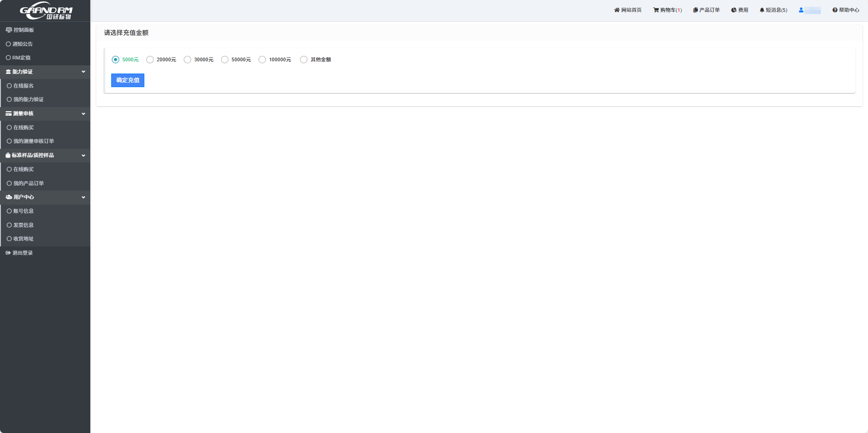The image size is (868, 433).
Task: Choose the 其他金额 custom amount option
Action: [x=303, y=59]
